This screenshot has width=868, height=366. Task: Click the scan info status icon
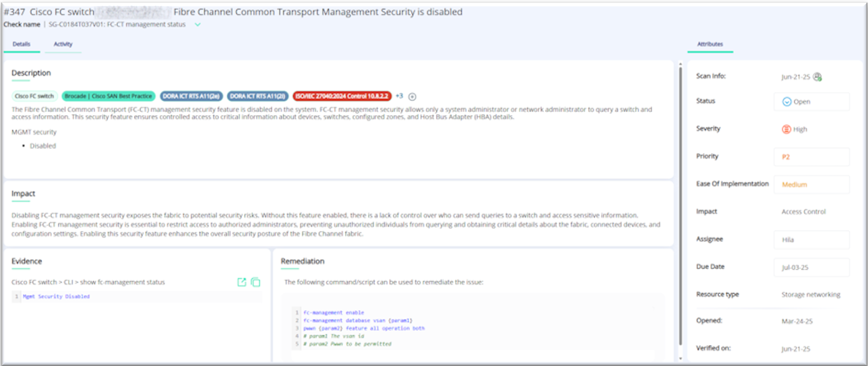(x=817, y=77)
